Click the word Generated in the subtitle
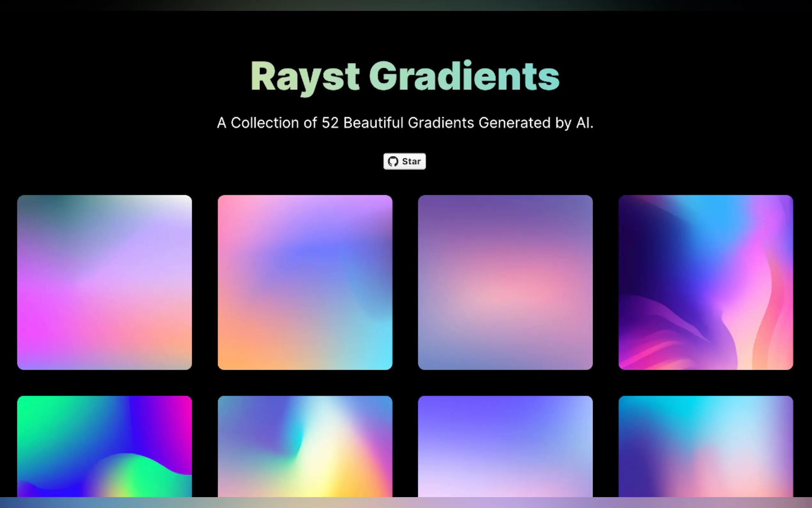The image size is (812, 508). [515, 123]
